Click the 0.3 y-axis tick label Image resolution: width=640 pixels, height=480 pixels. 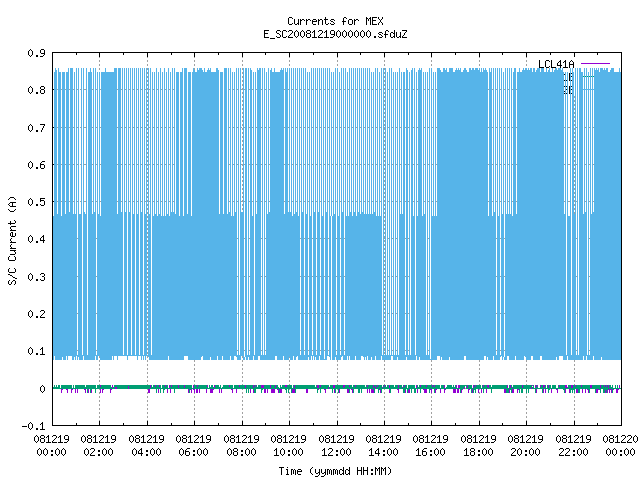(x=36, y=277)
